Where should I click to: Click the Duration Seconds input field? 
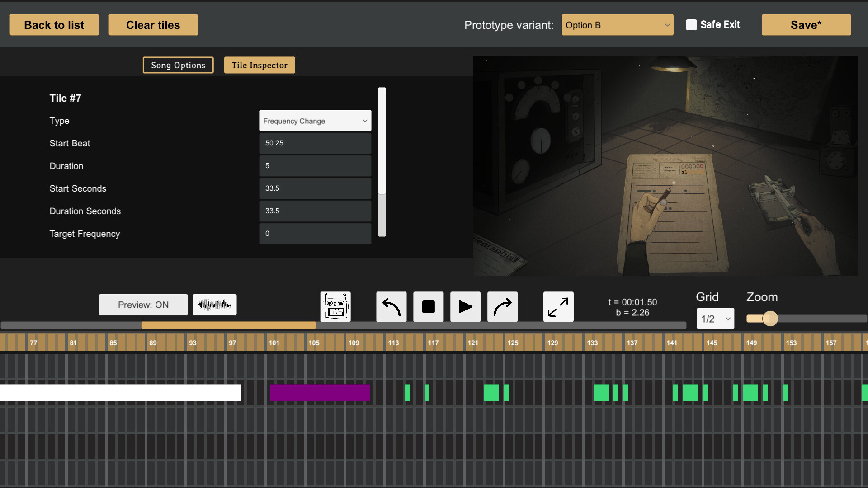pyautogui.click(x=315, y=211)
